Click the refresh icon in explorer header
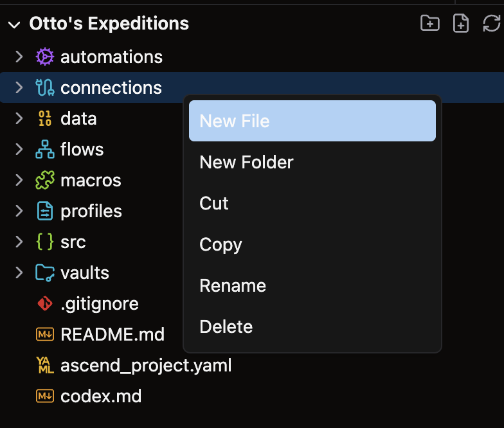504x428 pixels. (x=491, y=24)
